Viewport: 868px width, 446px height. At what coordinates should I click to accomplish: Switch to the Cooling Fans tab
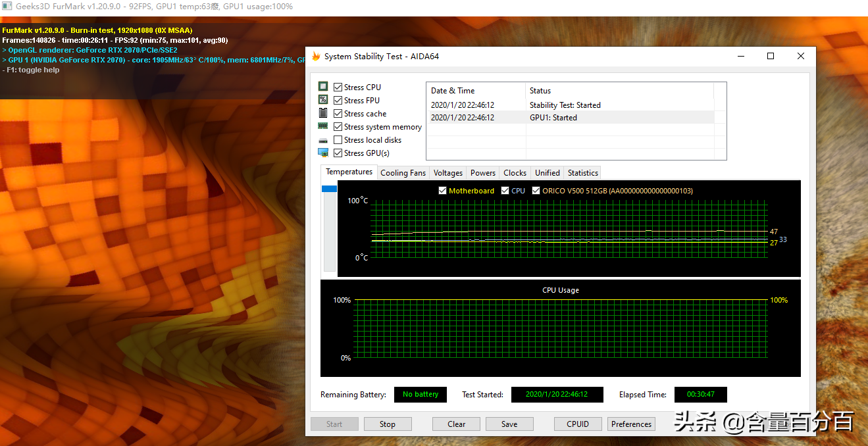click(x=403, y=172)
